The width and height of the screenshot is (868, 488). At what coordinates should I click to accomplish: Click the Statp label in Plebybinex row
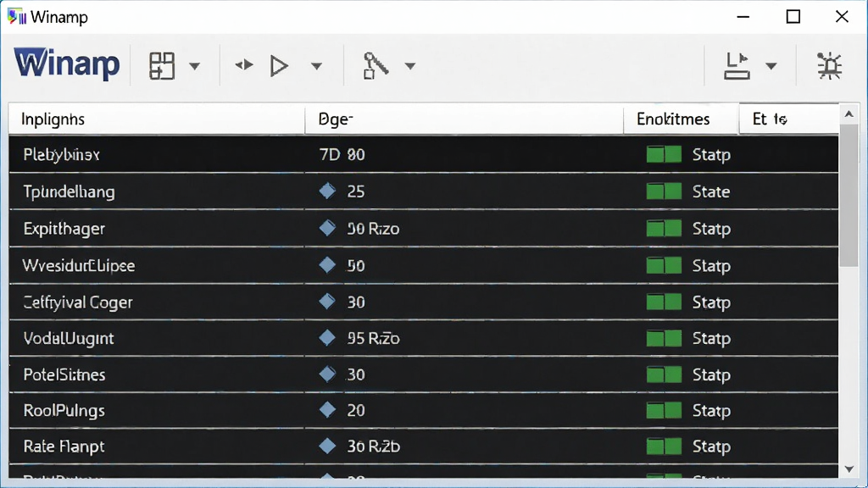coord(711,154)
